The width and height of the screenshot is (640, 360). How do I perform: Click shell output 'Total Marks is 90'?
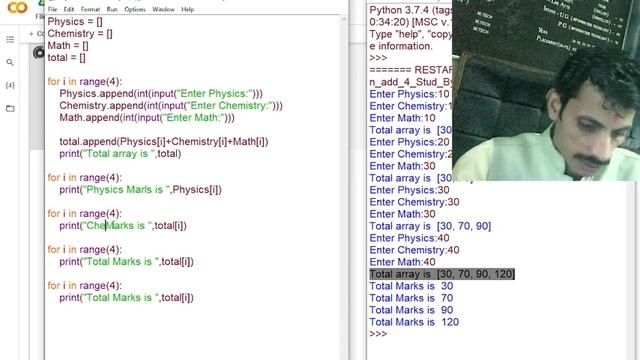click(x=411, y=310)
